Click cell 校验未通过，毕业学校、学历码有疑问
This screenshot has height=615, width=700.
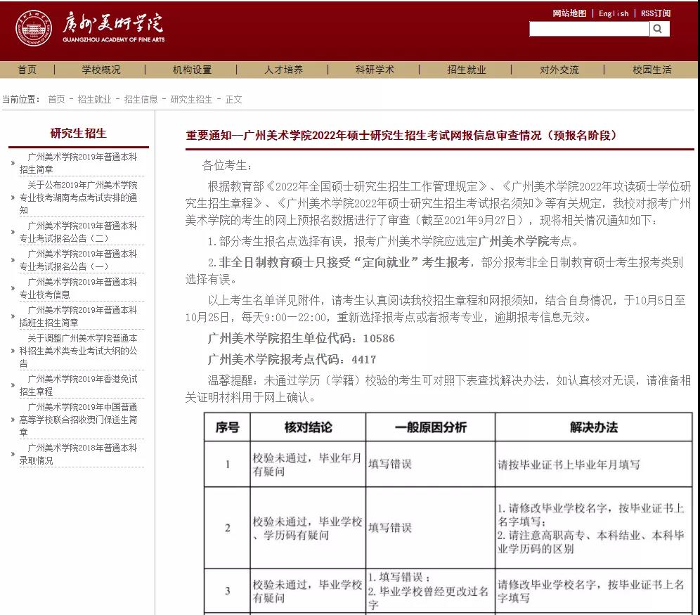[x=307, y=528]
